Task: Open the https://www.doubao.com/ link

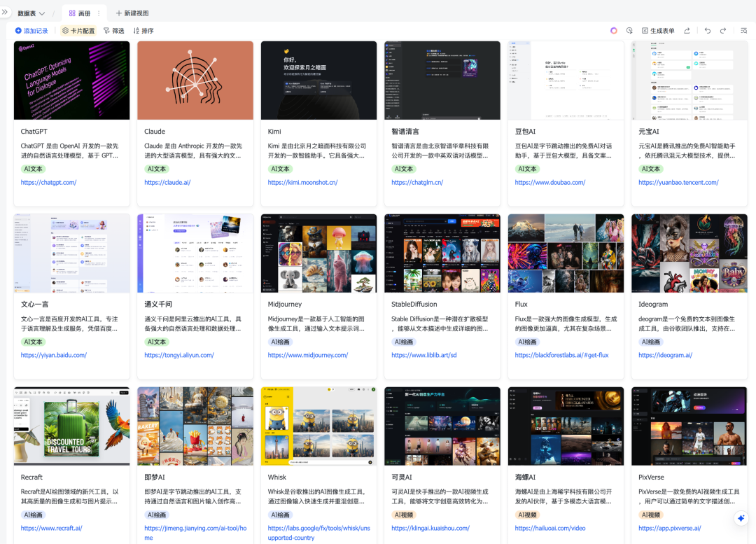Action: point(550,182)
